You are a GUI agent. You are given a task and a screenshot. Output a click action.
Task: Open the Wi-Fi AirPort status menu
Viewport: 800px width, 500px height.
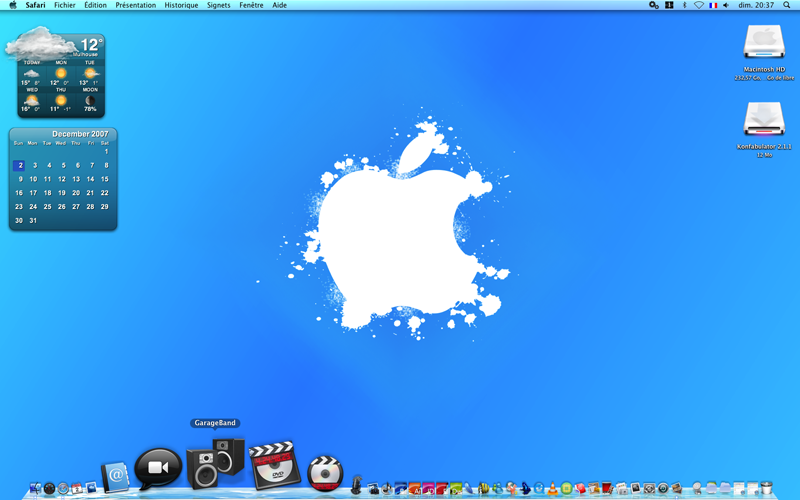click(698, 5)
